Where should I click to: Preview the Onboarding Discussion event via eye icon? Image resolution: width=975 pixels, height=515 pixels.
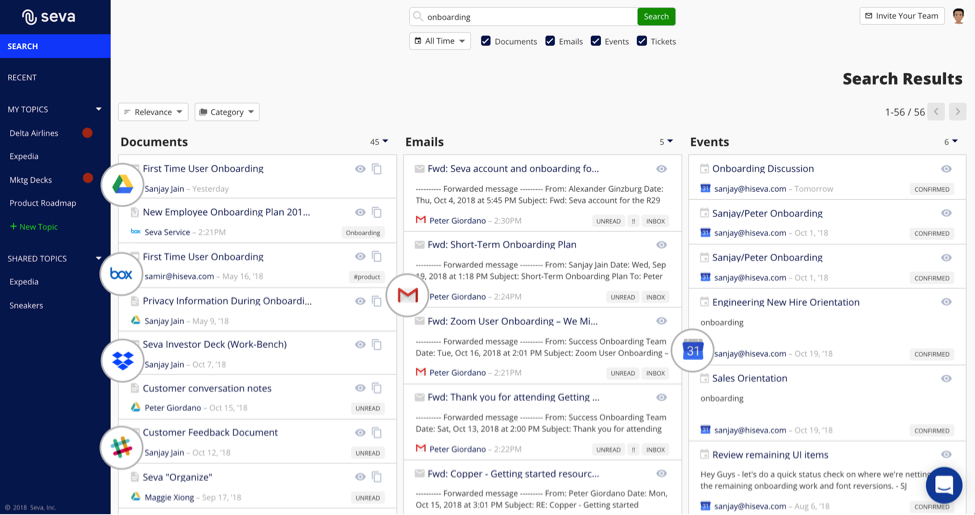pos(946,169)
